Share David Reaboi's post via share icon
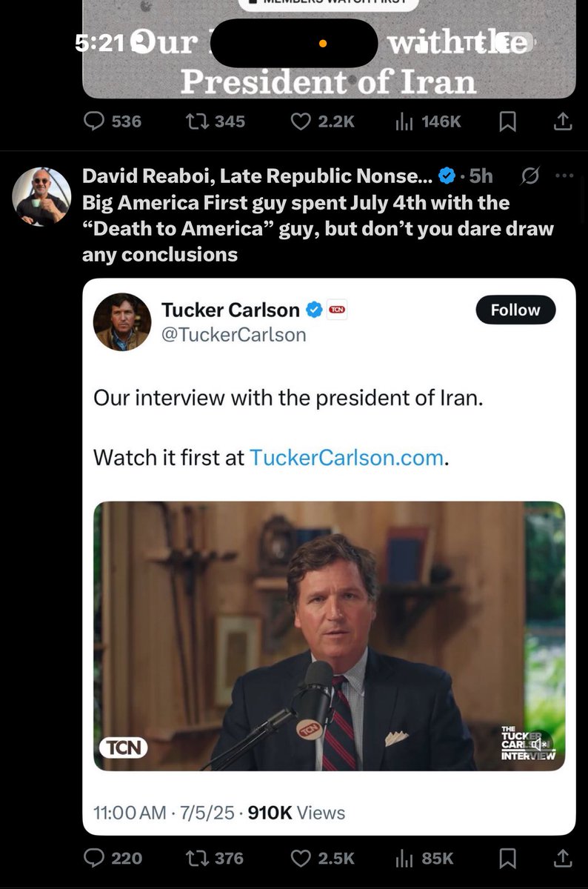Screen dimensions: 588x889 [x=563, y=858]
